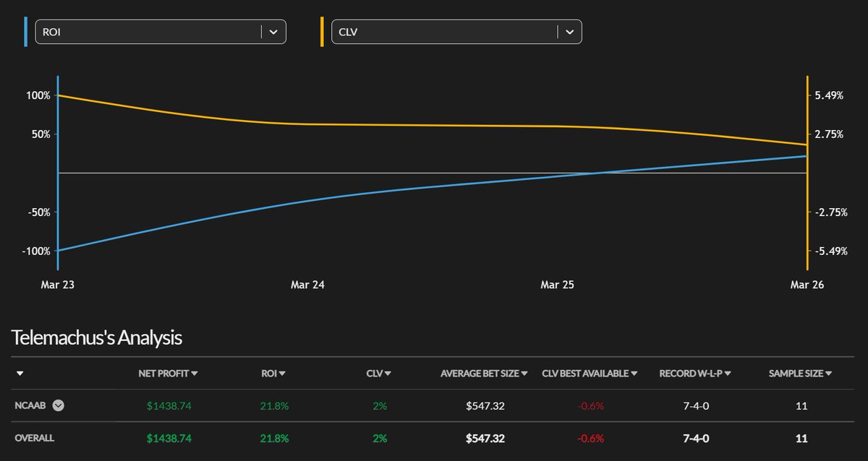The height and width of the screenshot is (461, 868).
Task: Open the CLV metric dropdown
Action: point(456,32)
